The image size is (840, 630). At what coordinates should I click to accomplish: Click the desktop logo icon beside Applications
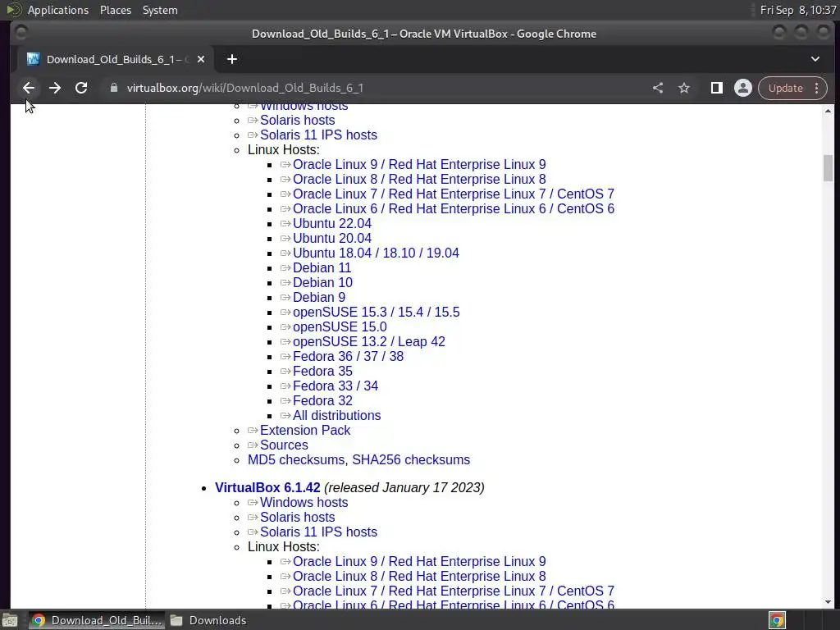pos(13,10)
